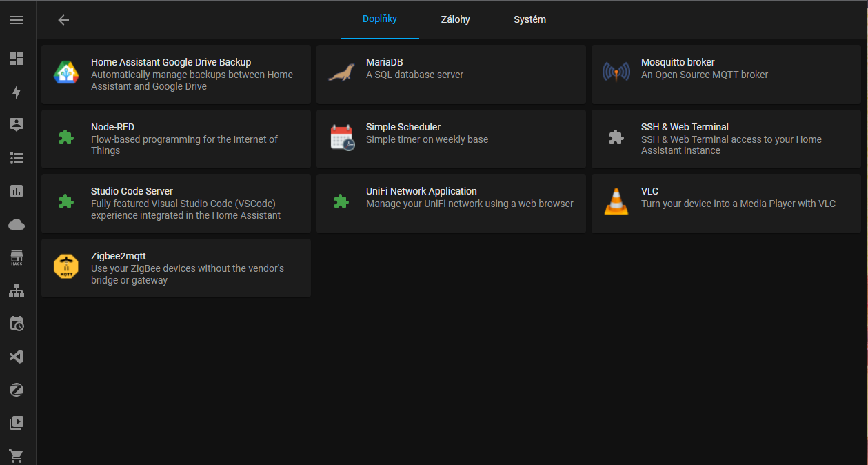Open the Energy dashboard lightning icon

click(x=17, y=92)
